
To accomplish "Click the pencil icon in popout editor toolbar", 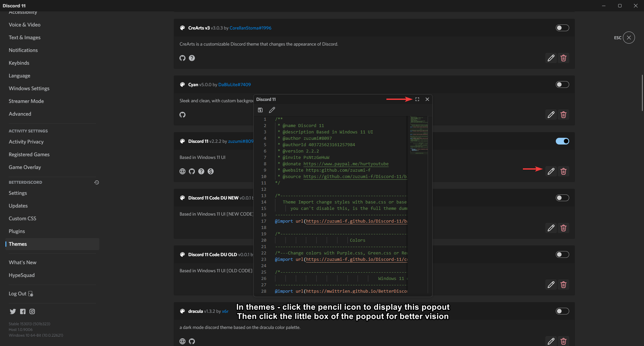I will pos(272,110).
